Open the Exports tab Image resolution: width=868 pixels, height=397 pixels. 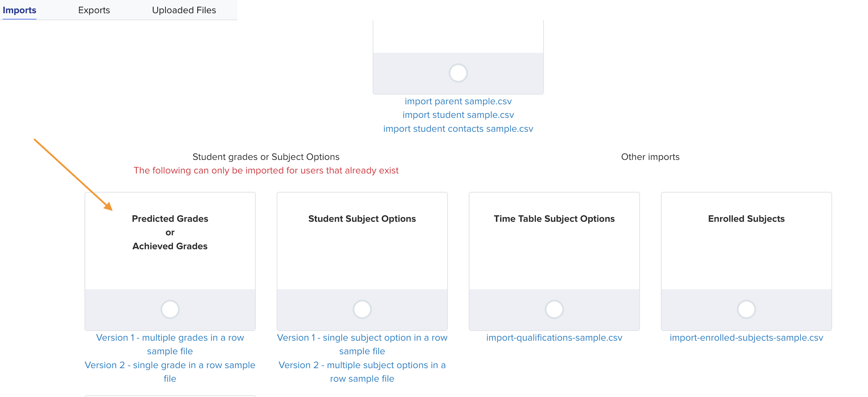94,10
